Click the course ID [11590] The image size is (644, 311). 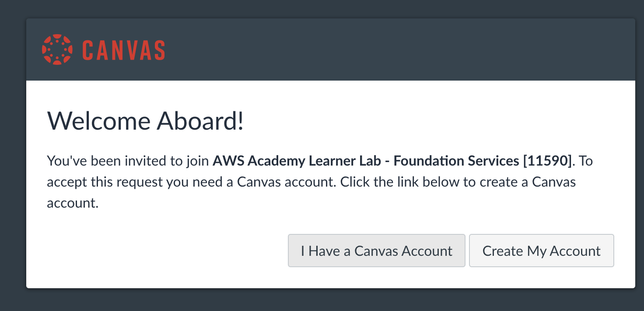[x=547, y=161]
